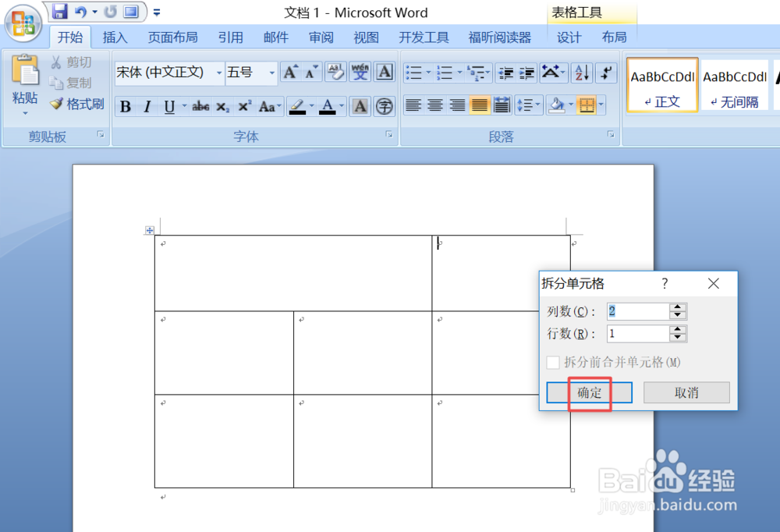This screenshot has width=780, height=532.
Task: Confirm split with 确定 button
Action: pyautogui.click(x=590, y=392)
